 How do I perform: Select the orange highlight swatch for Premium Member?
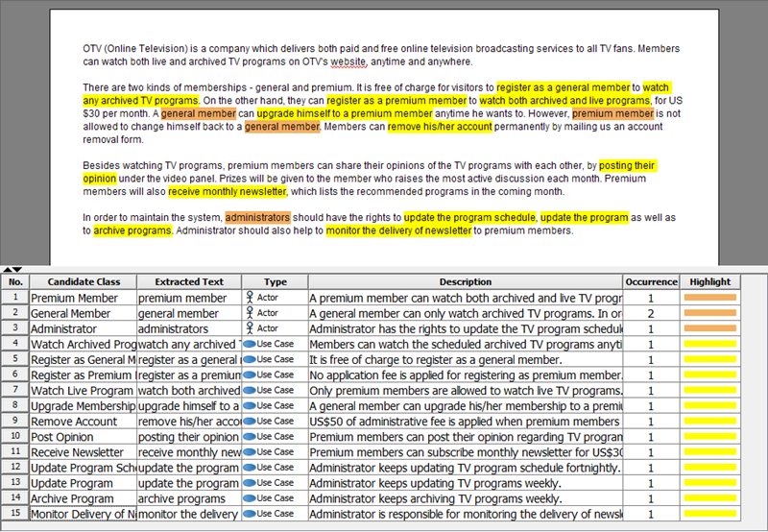point(709,298)
